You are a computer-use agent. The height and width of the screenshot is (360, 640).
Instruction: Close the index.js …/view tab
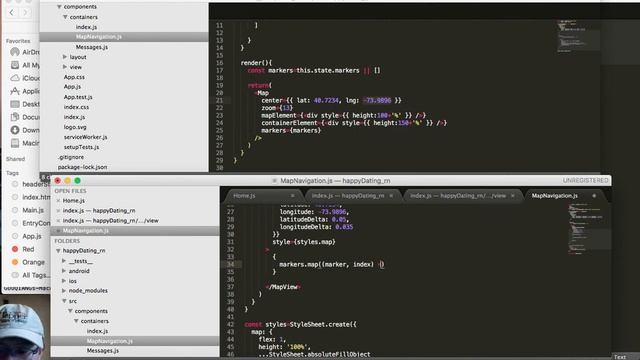[x=513, y=196]
